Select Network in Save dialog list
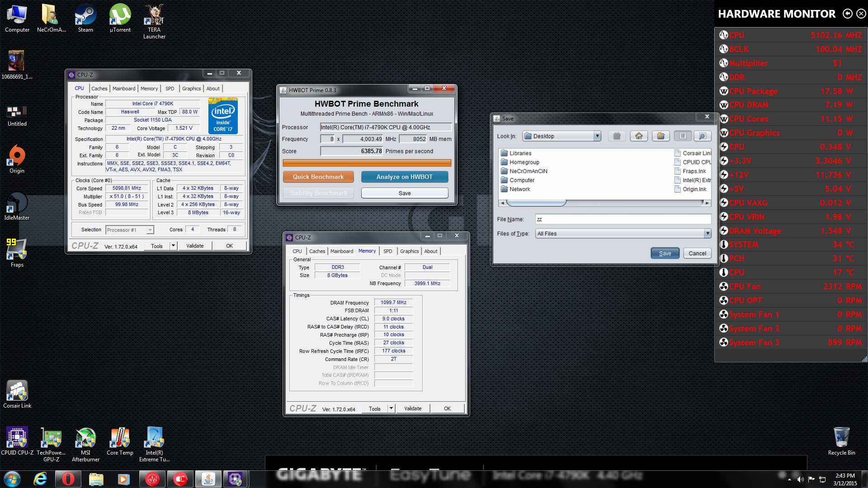The height and width of the screenshot is (488, 868). click(515, 189)
